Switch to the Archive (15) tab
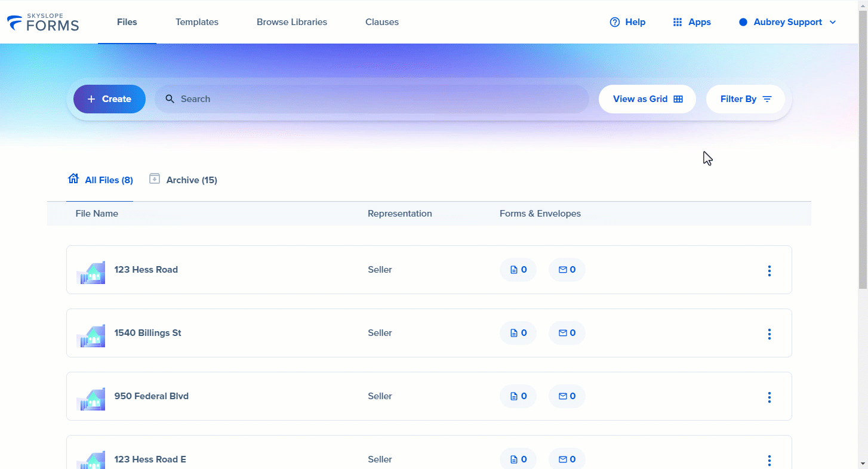The width and height of the screenshot is (868, 469). 183,180
